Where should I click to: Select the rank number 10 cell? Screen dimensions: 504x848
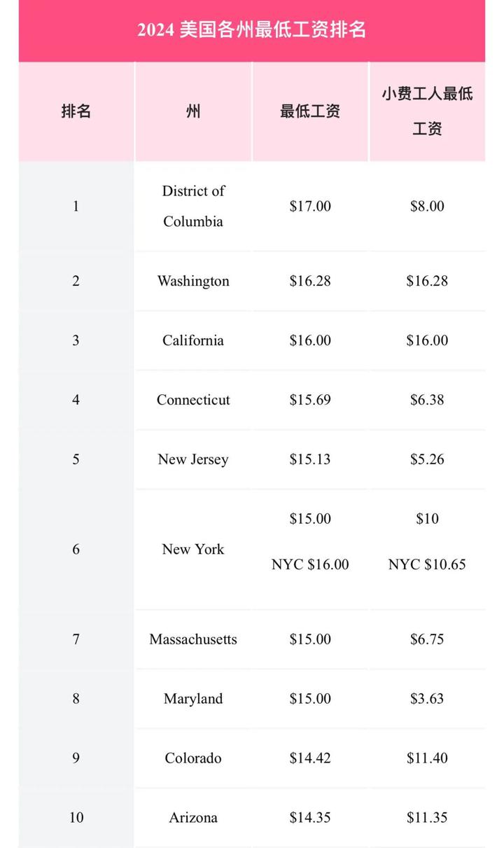(76, 817)
